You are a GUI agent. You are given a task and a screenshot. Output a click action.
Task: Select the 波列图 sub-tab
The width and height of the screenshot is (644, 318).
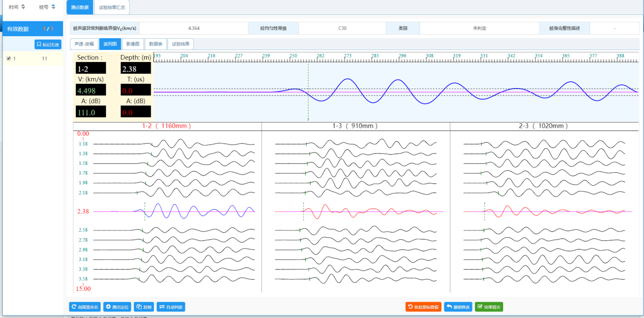pos(110,44)
